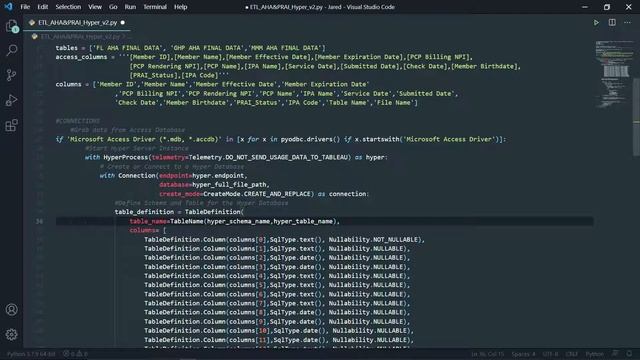Click the '#CONNECTIONS' comment line
Screen dimensions: 640x360
pos(78,121)
